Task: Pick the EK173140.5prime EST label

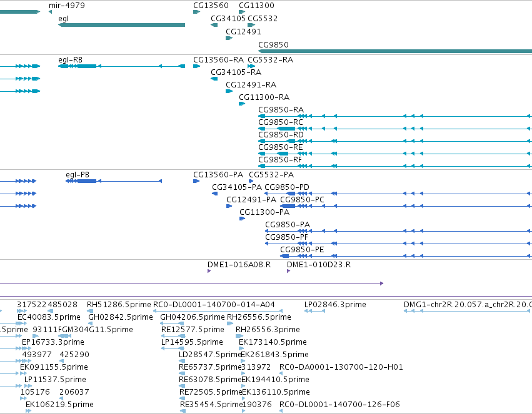Action: (x=273, y=343)
